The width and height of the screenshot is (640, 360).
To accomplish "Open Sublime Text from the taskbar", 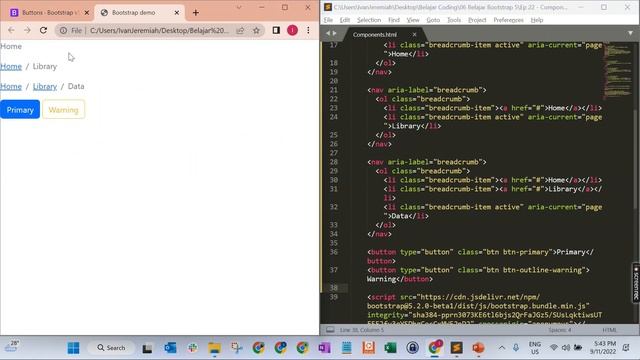I will pos(456,348).
